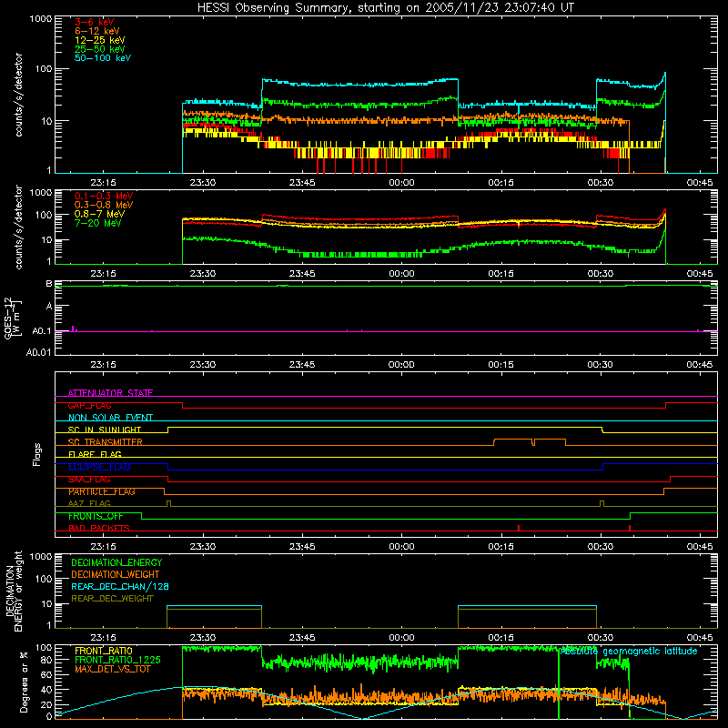Click the A0.01 GOES axis value
This screenshot has height=728, width=728.
tap(38, 352)
